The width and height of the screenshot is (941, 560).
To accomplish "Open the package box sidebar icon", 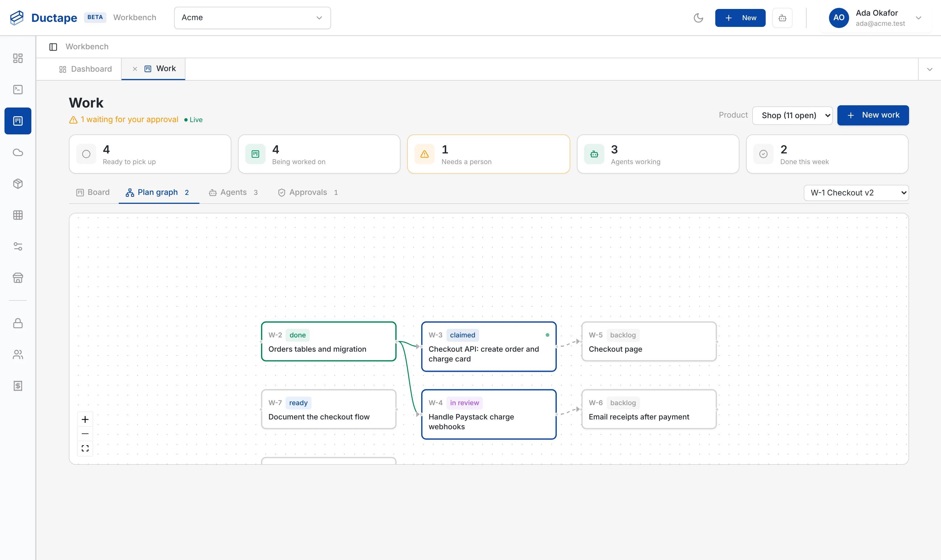I will tap(18, 184).
